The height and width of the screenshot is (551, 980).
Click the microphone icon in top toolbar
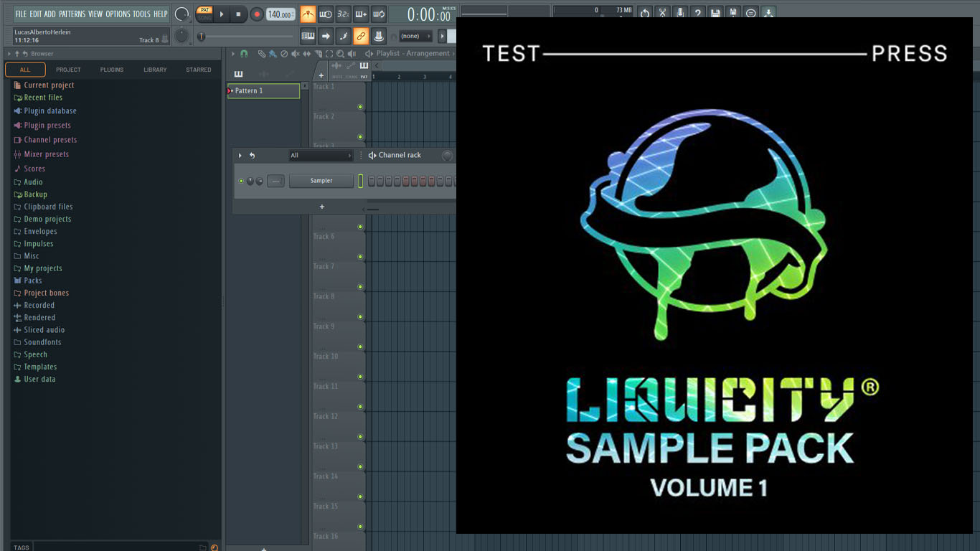(x=679, y=13)
